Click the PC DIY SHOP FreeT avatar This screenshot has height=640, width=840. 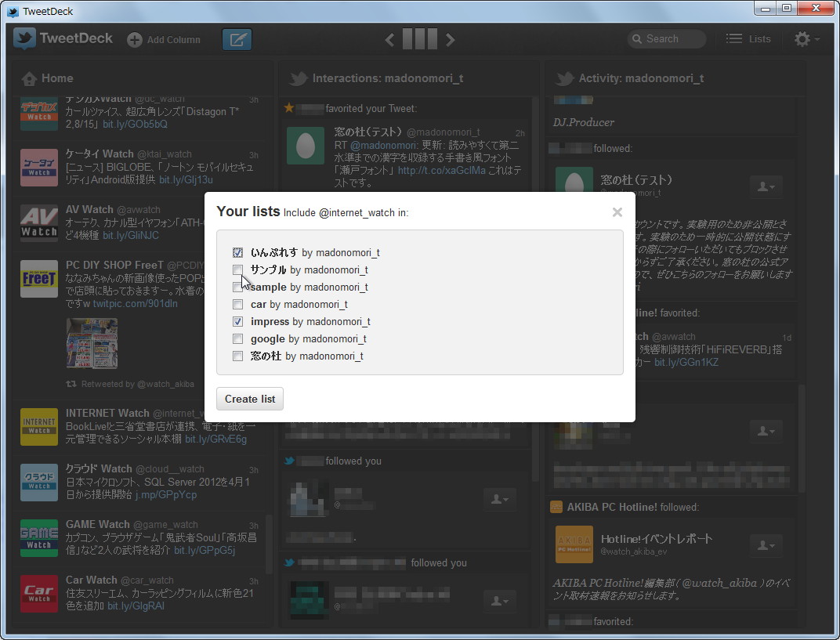pyautogui.click(x=39, y=279)
